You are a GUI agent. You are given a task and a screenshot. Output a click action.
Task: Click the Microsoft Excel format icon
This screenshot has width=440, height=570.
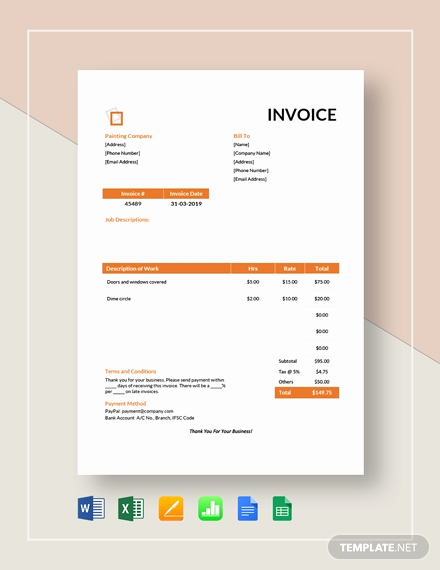[x=131, y=508]
